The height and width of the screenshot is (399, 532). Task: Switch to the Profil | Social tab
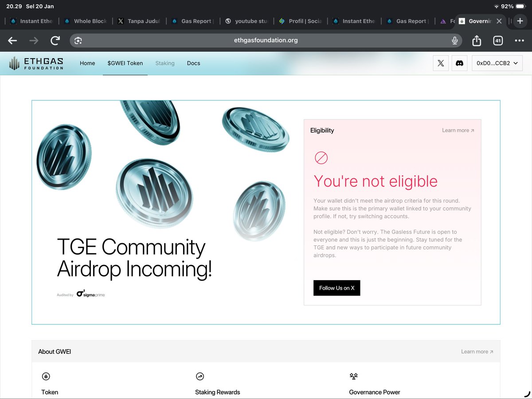(x=301, y=21)
